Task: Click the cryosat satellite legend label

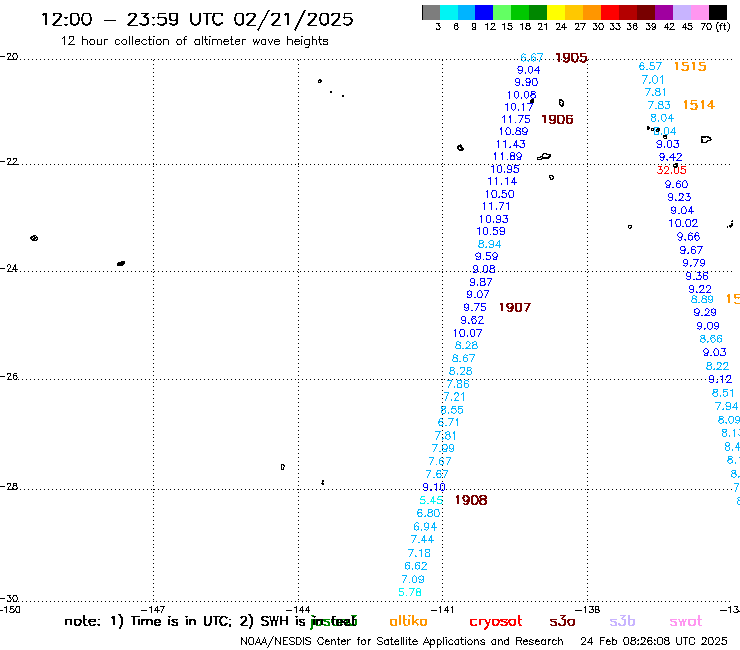Action: tap(496, 621)
